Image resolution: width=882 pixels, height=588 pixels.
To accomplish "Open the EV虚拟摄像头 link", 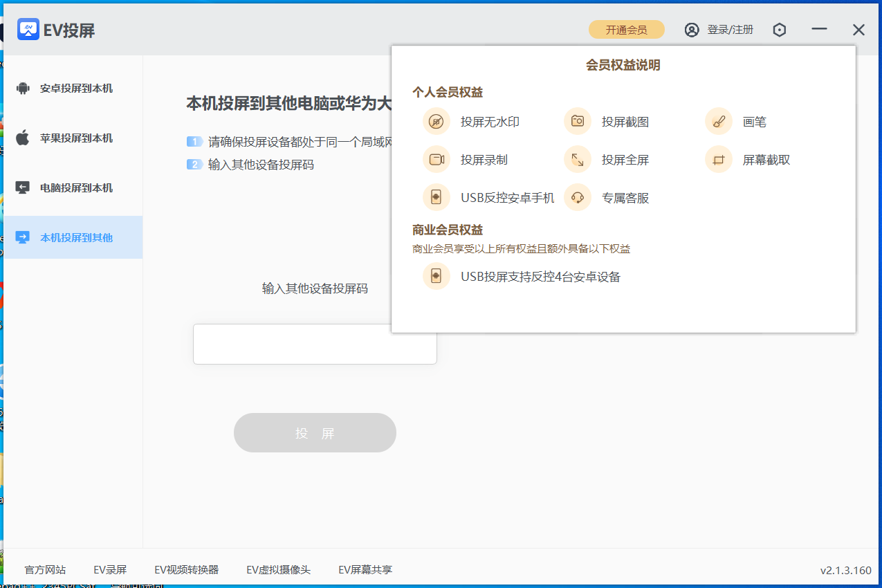I will coord(278,570).
